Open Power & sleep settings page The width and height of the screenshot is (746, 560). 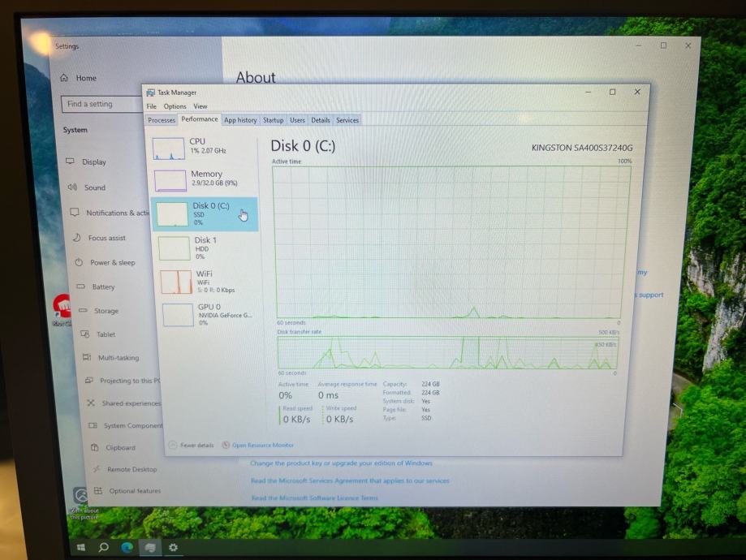pos(113,263)
